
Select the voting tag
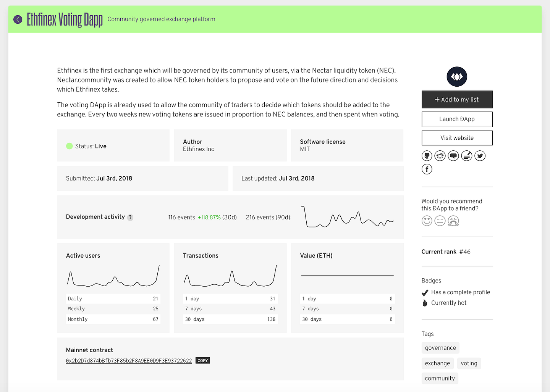tap(469, 363)
